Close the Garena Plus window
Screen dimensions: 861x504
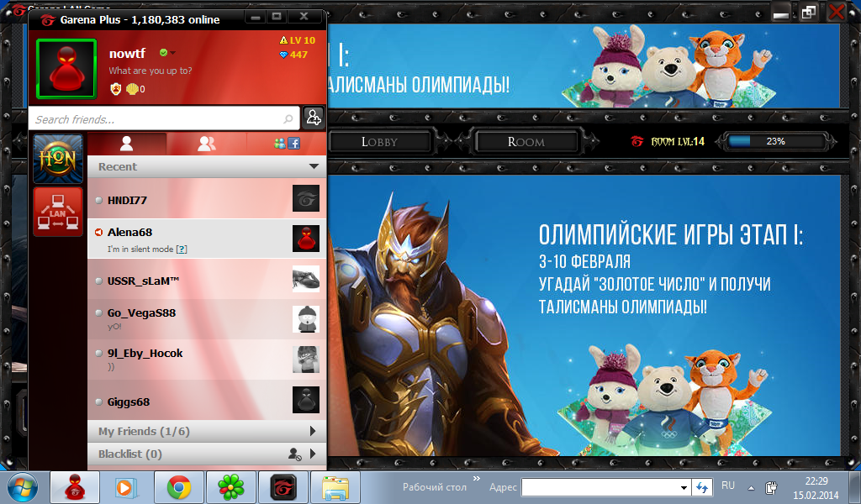[x=304, y=17]
